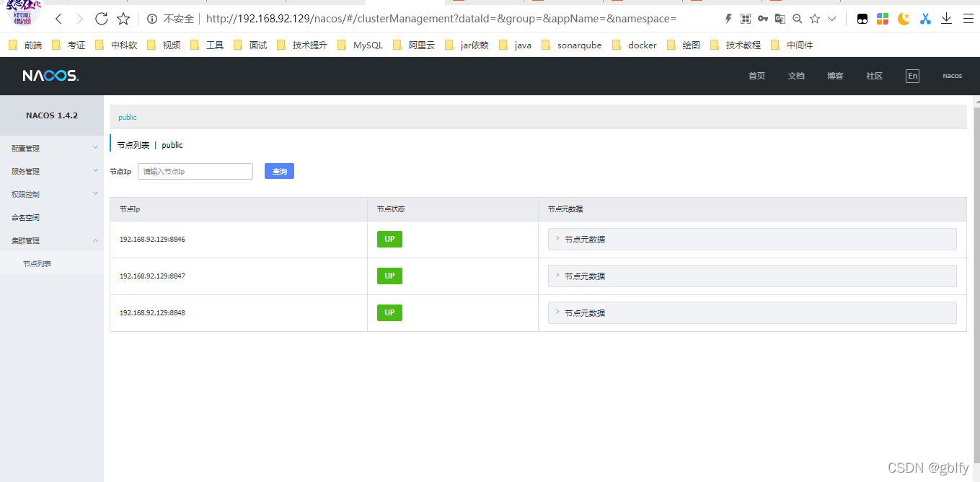Expand 配置管理 in the sidebar
Screen dimensions: 980x482
[x=52, y=148]
